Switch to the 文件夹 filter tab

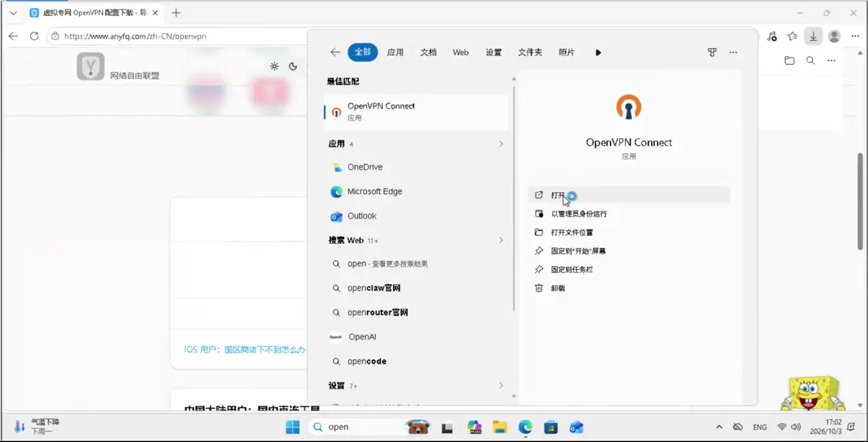529,52
